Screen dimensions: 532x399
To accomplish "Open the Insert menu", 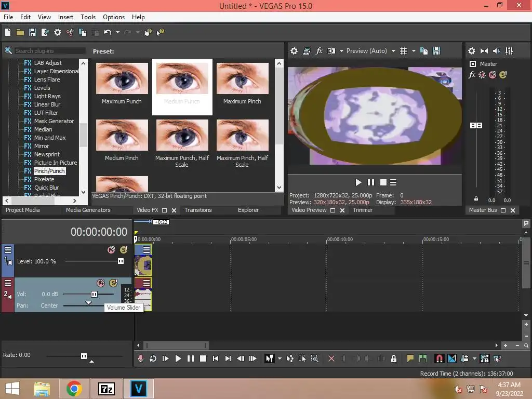I will coord(65,17).
